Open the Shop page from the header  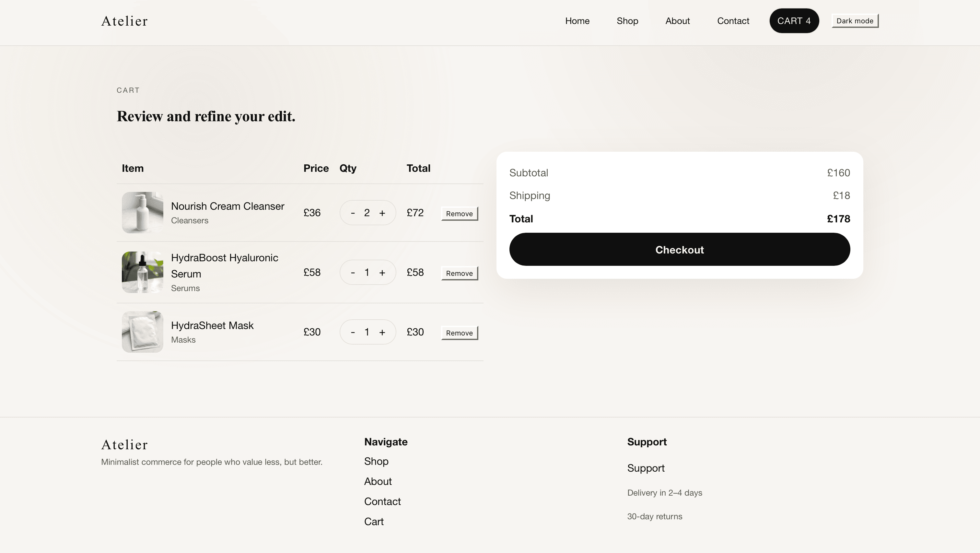click(x=627, y=21)
